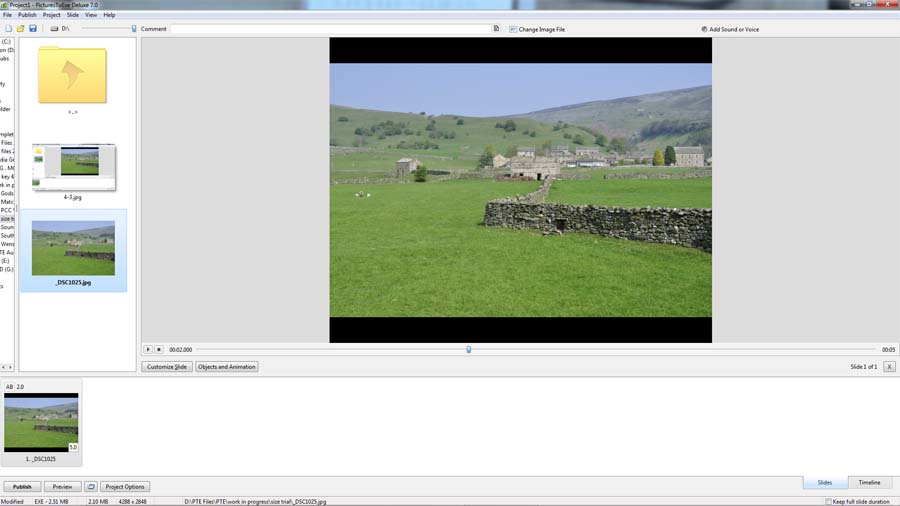Enable Keep full slide duration checkbox

[x=828, y=501]
